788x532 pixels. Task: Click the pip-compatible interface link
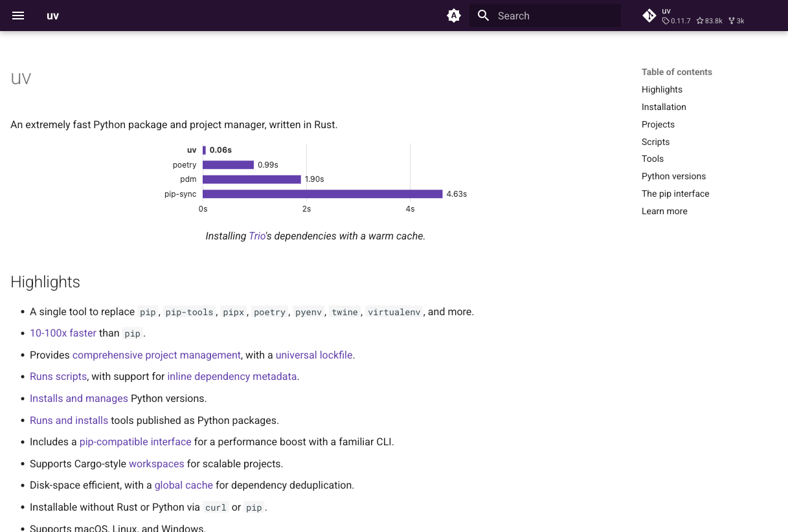pos(135,442)
